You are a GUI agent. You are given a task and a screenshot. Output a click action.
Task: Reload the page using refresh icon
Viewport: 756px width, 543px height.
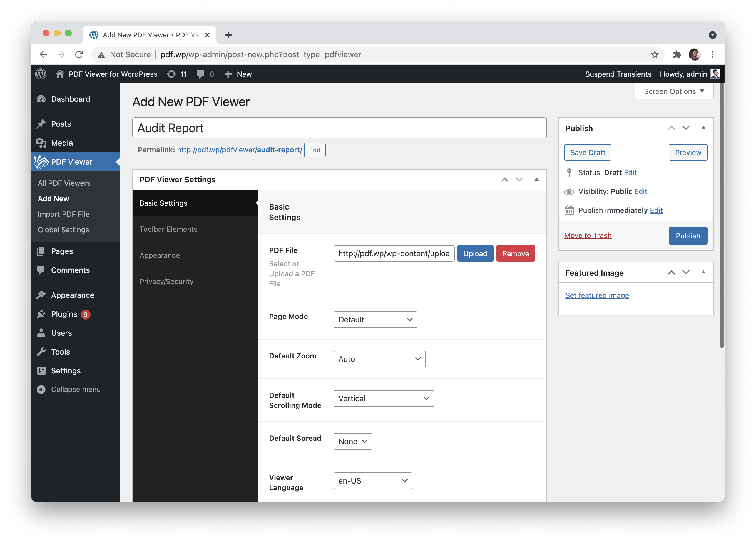coord(79,54)
